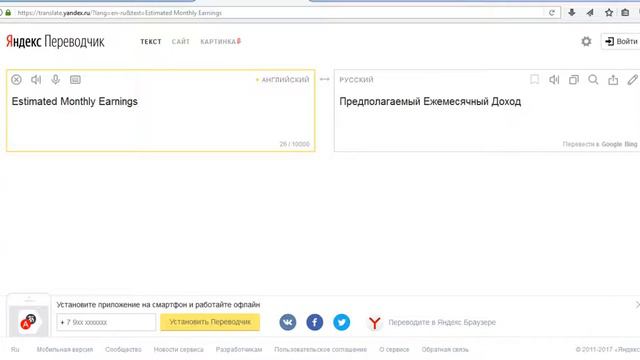
Task: Share on VK social icon
Action: pyautogui.click(x=288, y=322)
